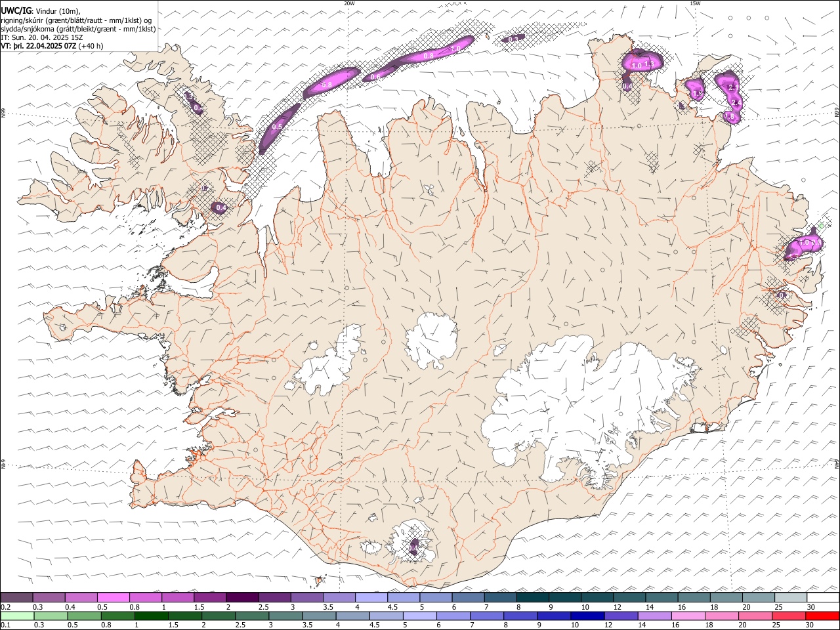
Task: Pick the pale periwinkle 4 swatch, top legend row
Action: point(371,597)
